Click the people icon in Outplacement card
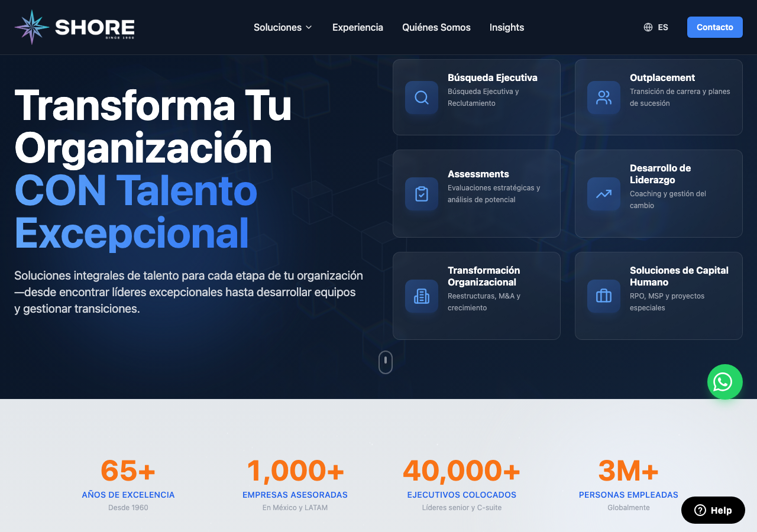Viewport: 757px width, 532px height. (604, 98)
